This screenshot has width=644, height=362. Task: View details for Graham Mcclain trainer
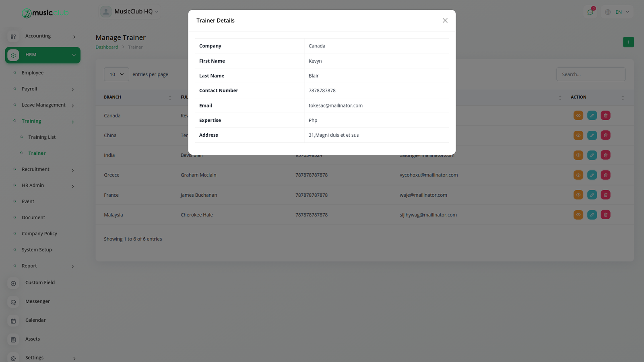pos(578,175)
